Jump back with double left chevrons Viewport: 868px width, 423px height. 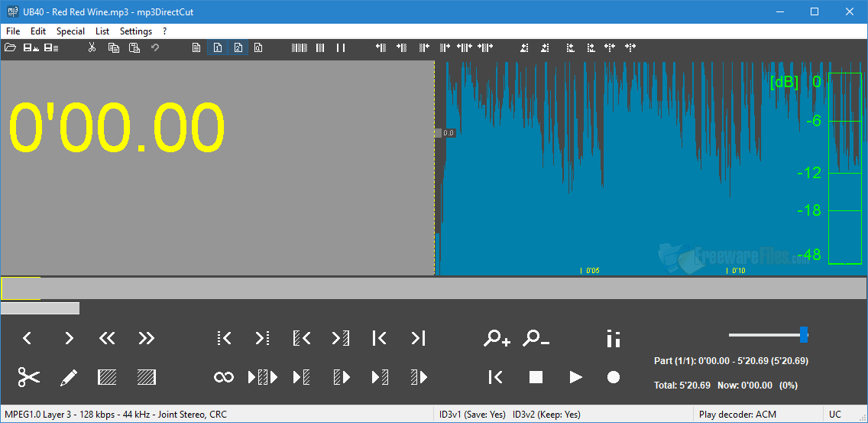[107, 338]
